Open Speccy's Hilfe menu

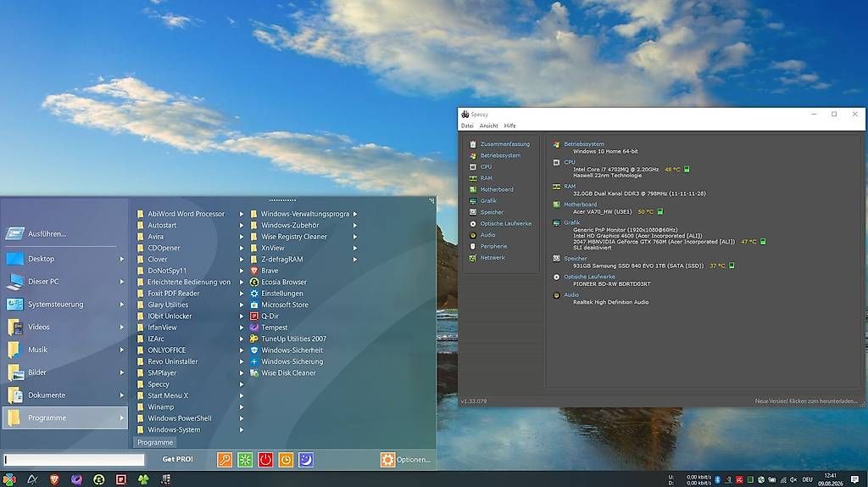509,126
